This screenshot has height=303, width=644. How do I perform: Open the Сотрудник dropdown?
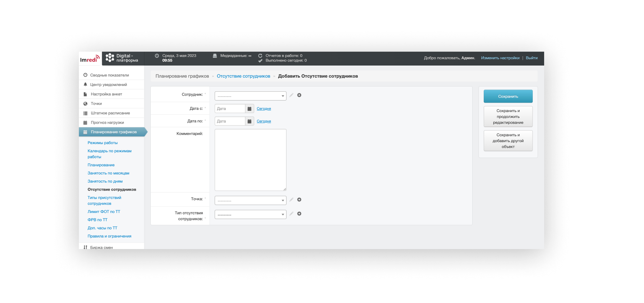251,96
